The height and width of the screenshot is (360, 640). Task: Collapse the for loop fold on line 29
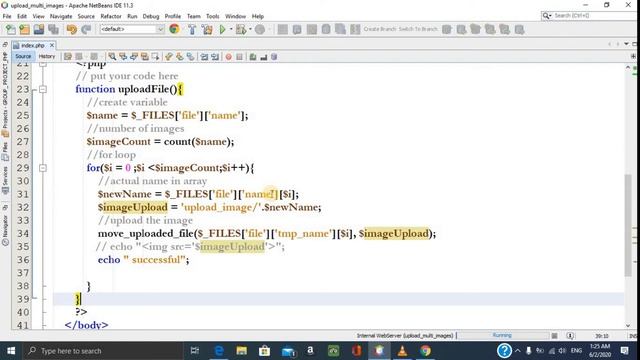(x=42, y=168)
